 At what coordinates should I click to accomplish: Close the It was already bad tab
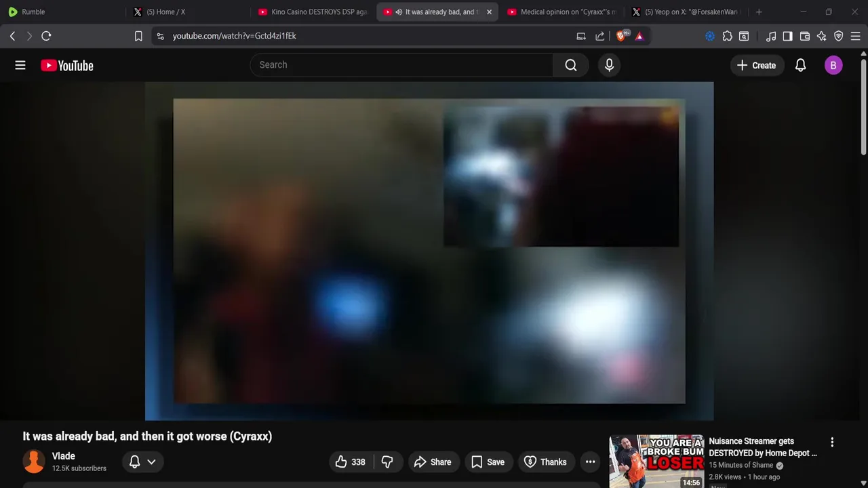coord(489,12)
